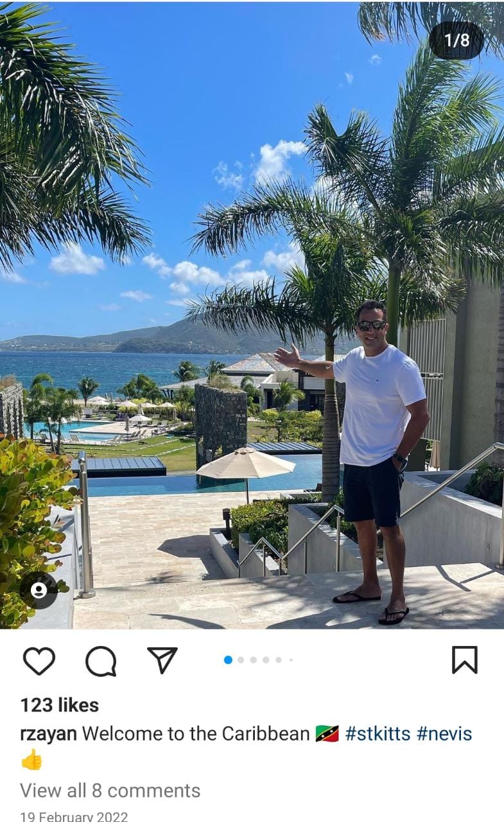The height and width of the screenshot is (822, 504).
Task: Click the 19 February 2022 post date
Action: (x=74, y=817)
